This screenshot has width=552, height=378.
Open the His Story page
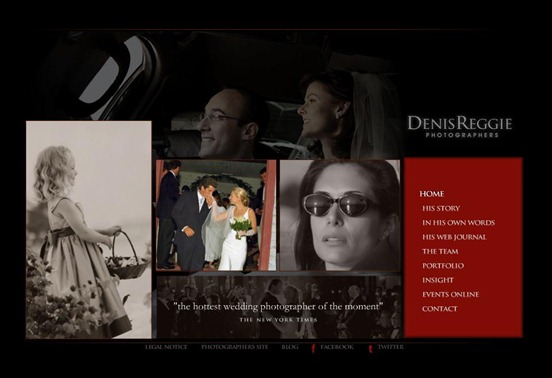pos(441,208)
